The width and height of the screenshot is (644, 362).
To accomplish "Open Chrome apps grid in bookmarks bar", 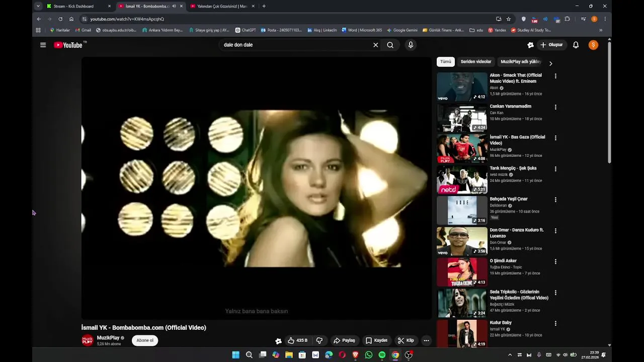I will (38, 30).
